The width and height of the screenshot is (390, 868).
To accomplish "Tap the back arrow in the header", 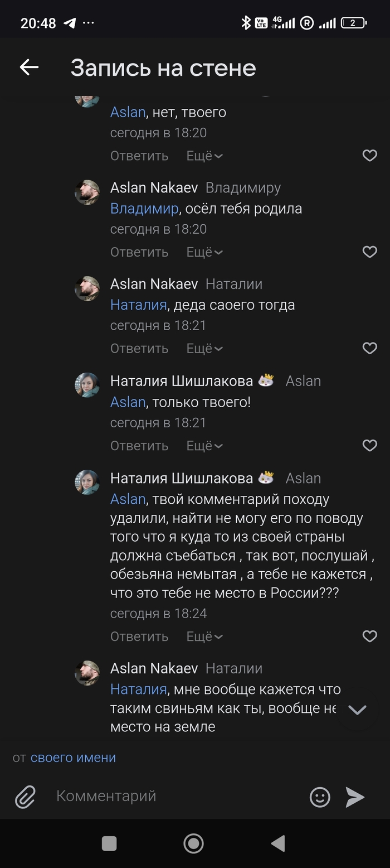I will point(29,67).
